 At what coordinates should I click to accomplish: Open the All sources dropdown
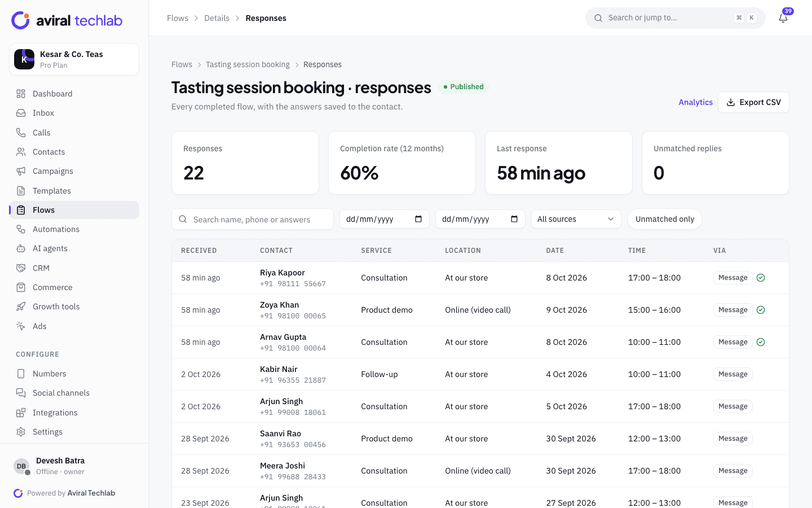[x=576, y=219]
